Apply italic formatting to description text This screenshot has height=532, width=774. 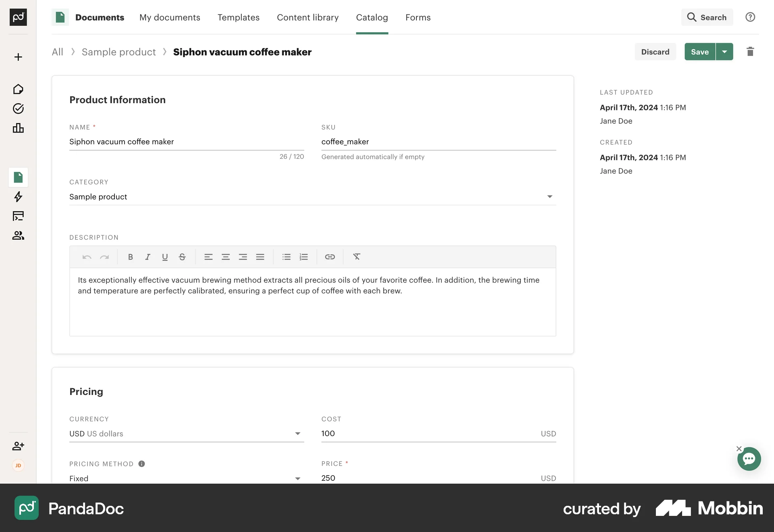tap(148, 257)
